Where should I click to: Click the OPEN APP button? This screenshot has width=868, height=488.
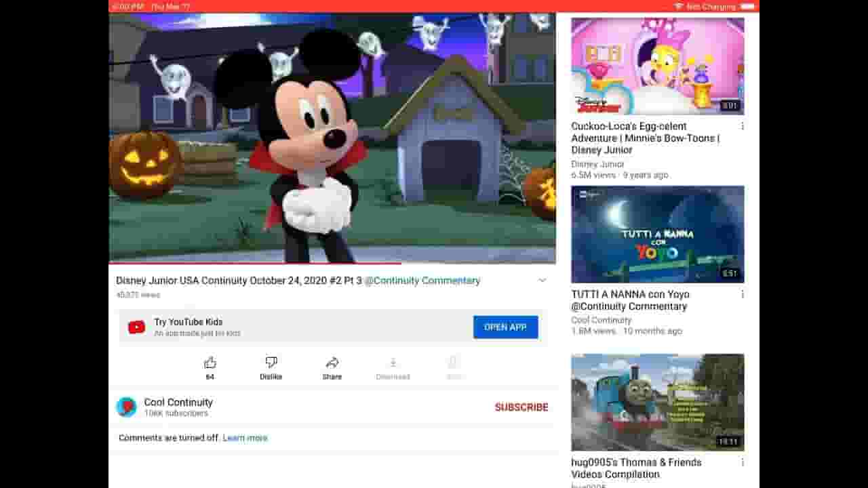click(x=506, y=327)
